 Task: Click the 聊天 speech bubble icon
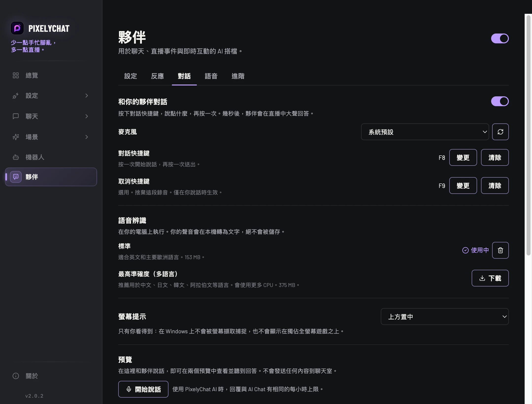click(x=16, y=116)
